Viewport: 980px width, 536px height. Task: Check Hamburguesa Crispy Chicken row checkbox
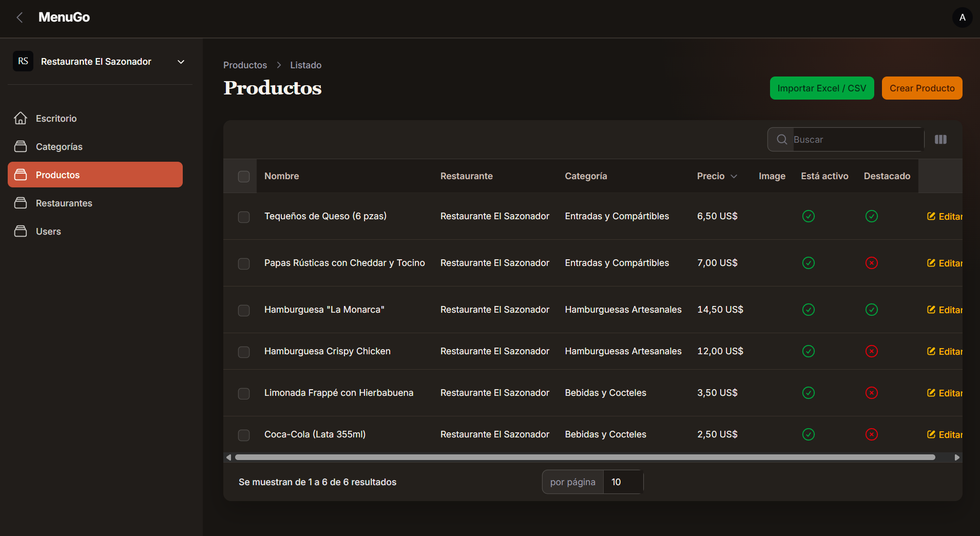(244, 352)
